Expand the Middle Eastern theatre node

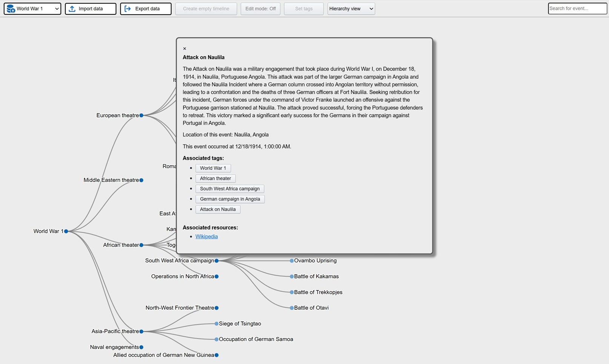(x=141, y=180)
